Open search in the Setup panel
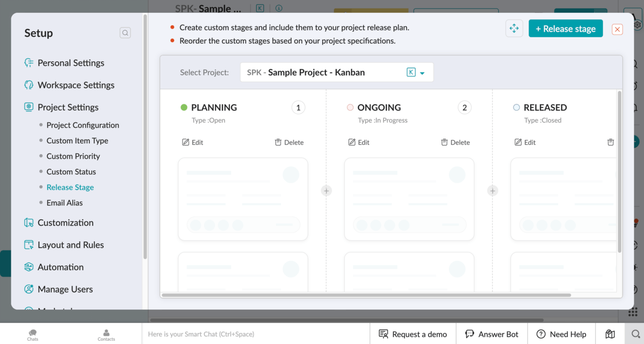Screen dimensions: 644x344 tap(125, 32)
